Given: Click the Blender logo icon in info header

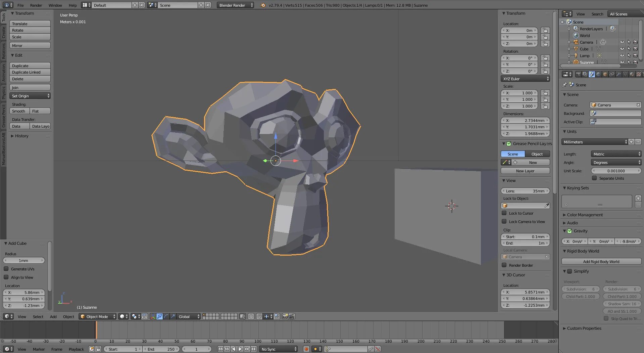Looking at the screenshot, I should (263, 5).
